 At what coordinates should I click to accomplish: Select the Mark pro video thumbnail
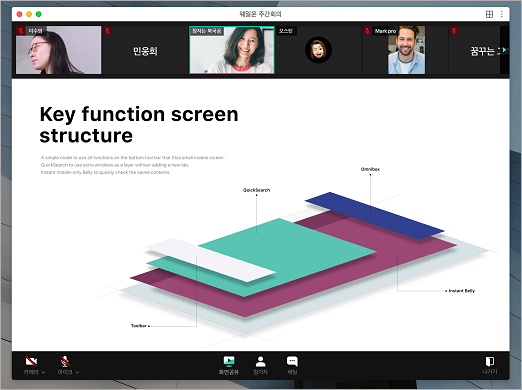406,50
